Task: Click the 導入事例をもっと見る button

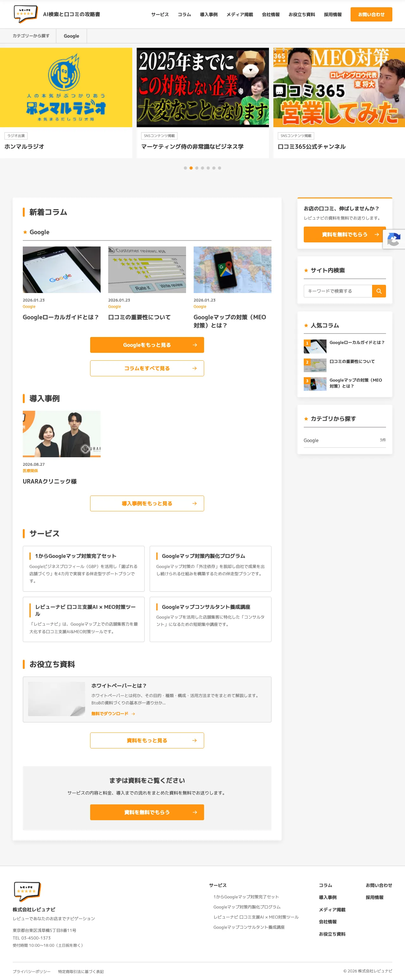Action: coord(147,503)
